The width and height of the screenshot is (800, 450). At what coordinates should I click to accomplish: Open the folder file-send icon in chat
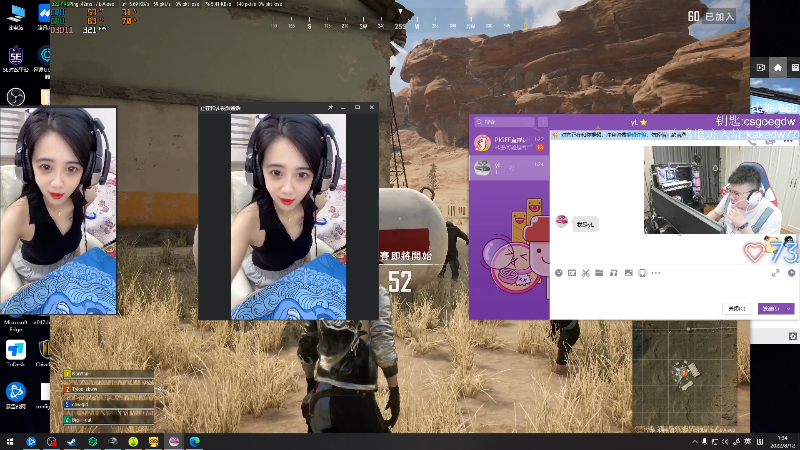click(x=599, y=273)
